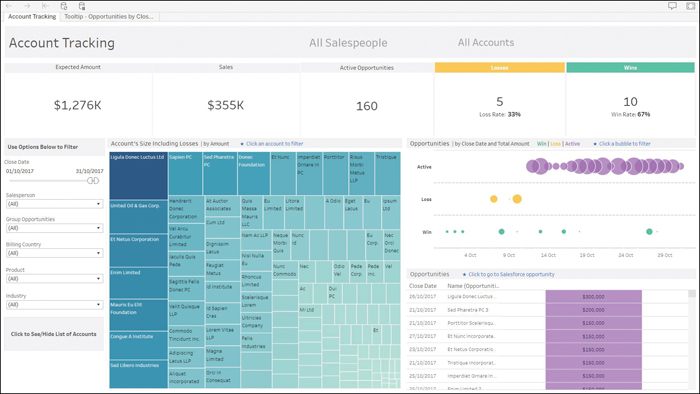Click the green Win bubble near 24 Oct

point(649,232)
